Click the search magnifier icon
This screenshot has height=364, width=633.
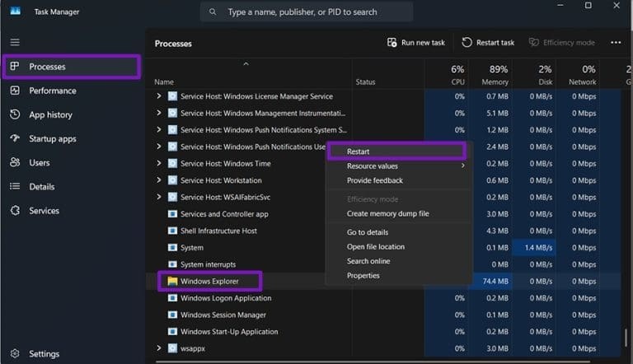tap(213, 12)
